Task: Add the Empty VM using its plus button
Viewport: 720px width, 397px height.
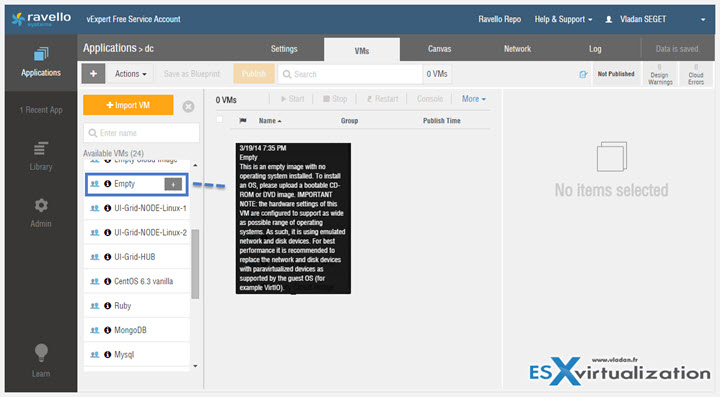Action: click(x=173, y=184)
